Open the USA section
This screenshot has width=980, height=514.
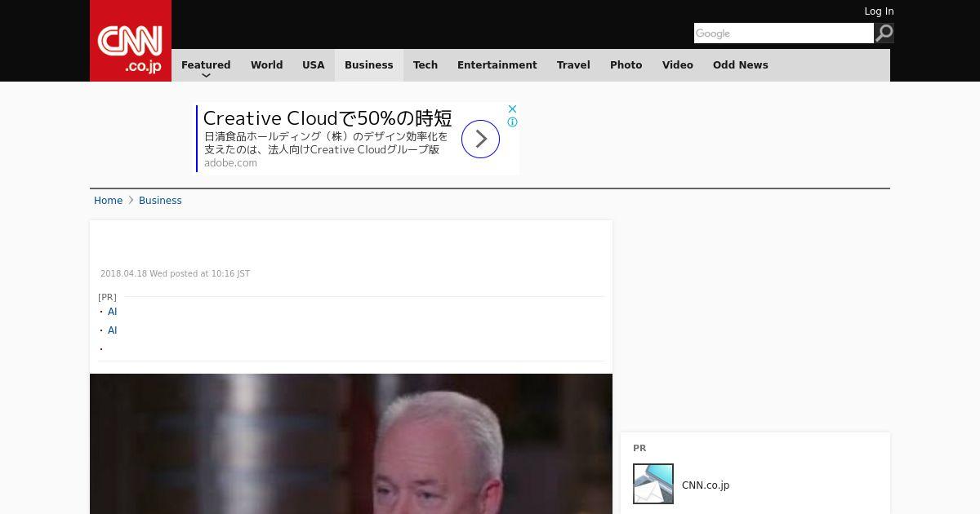coord(314,65)
